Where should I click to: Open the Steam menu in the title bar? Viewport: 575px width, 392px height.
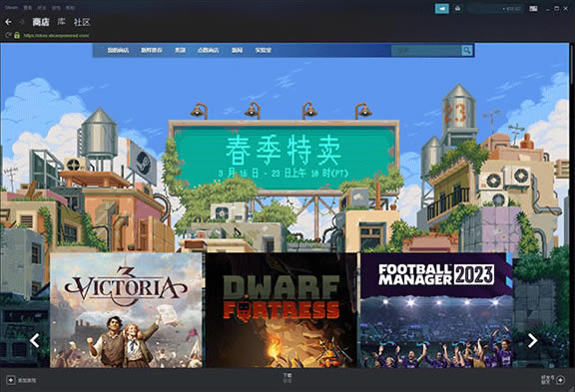pyautogui.click(x=11, y=7)
